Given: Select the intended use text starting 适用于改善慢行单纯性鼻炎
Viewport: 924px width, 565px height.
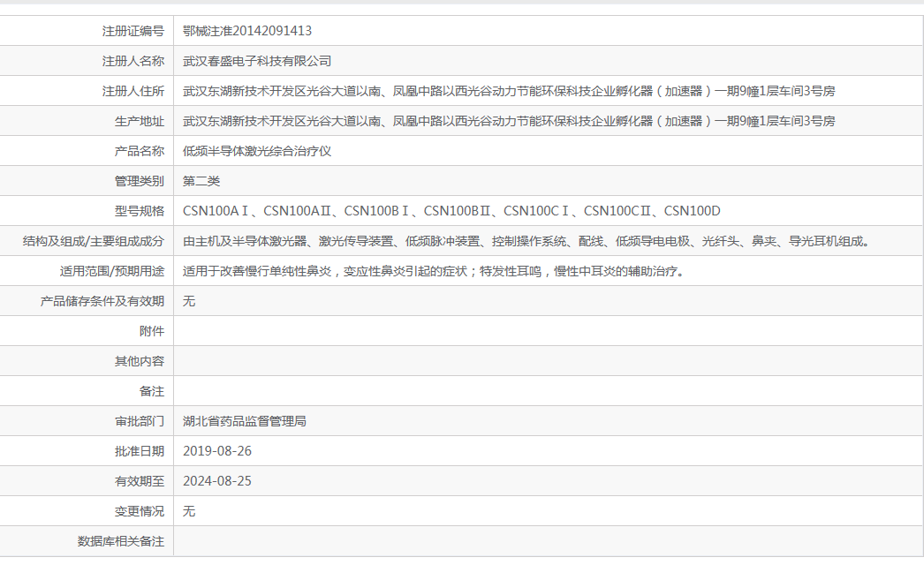Looking at the screenshot, I should [x=434, y=272].
